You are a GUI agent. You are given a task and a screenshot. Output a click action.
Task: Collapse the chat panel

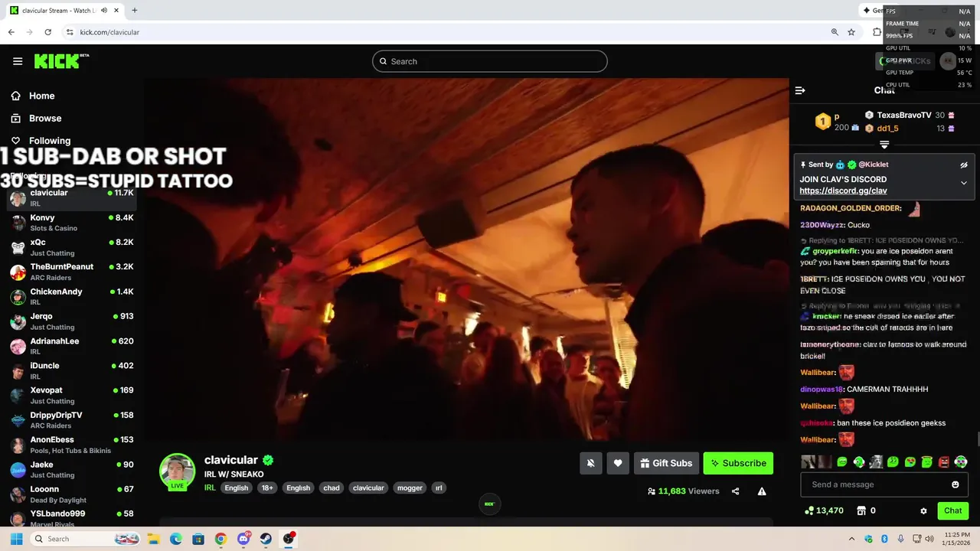click(800, 90)
